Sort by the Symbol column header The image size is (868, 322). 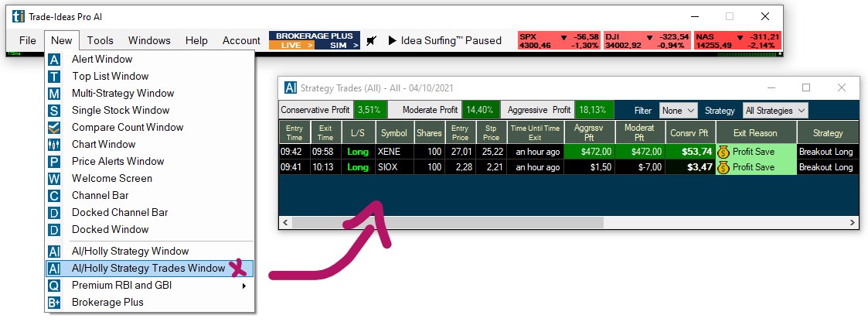pos(393,133)
